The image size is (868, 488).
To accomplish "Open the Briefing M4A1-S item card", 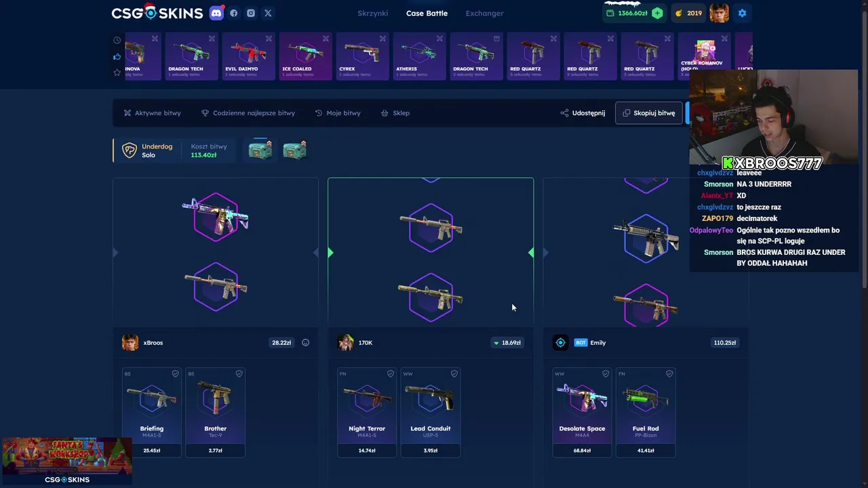I will pyautogui.click(x=152, y=412).
